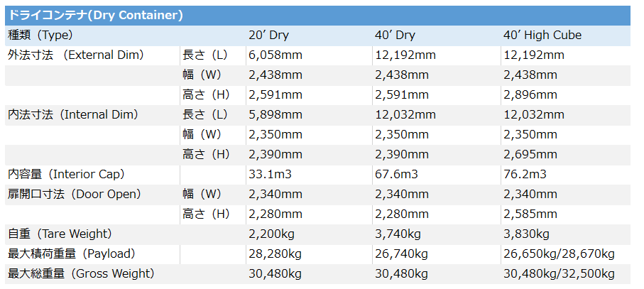Click the Internal Dim row label
This screenshot has width=644, height=289.
(73, 114)
